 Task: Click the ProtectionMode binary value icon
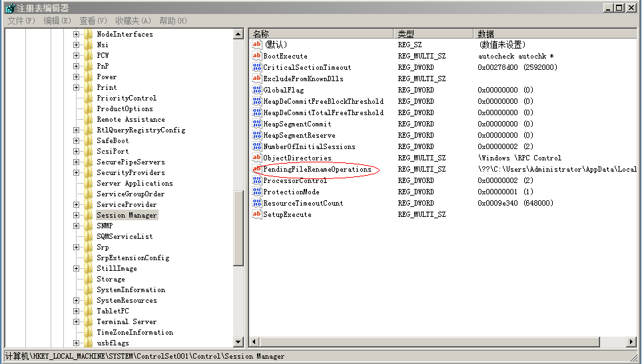tap(257, 192)
